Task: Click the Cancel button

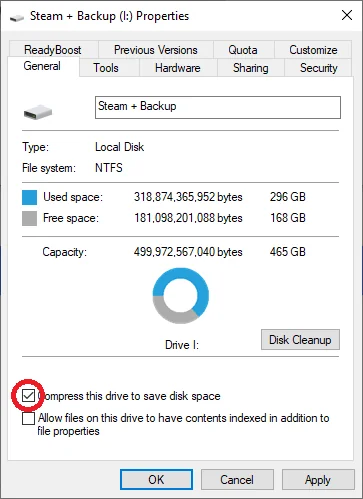Action: 237,480
